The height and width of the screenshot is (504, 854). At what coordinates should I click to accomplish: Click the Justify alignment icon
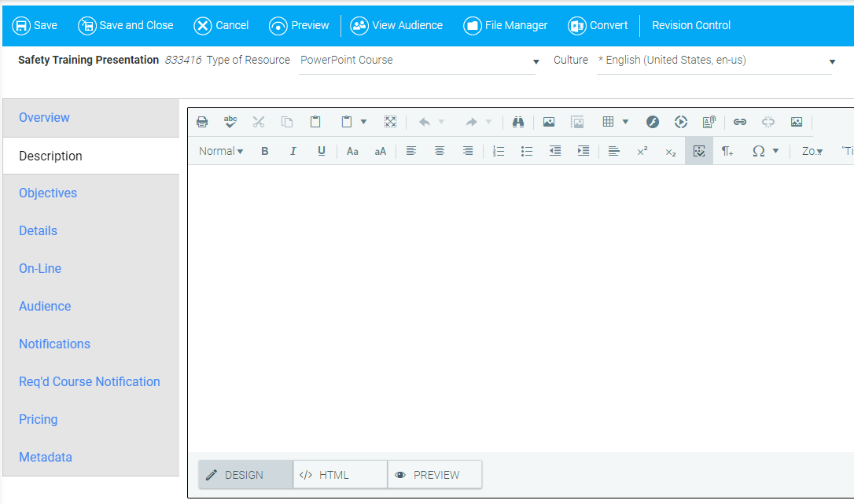tap(614, 151)
